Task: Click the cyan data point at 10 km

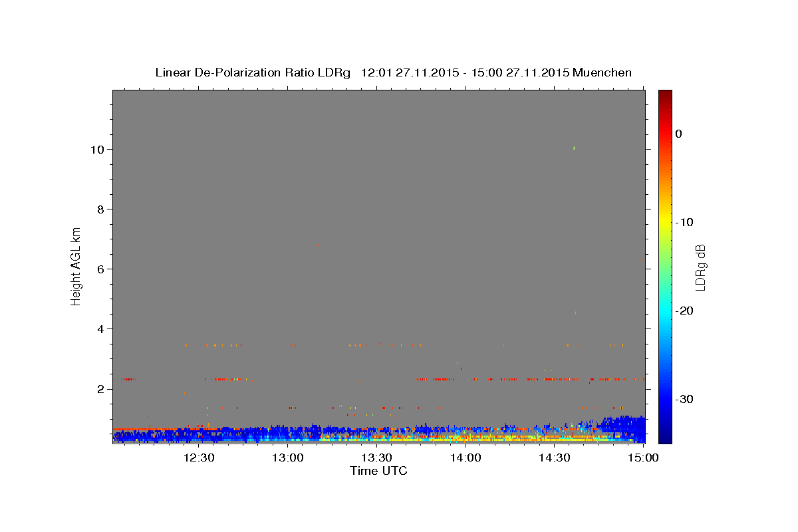Action: pyautogui.click(x=573, y=148)
